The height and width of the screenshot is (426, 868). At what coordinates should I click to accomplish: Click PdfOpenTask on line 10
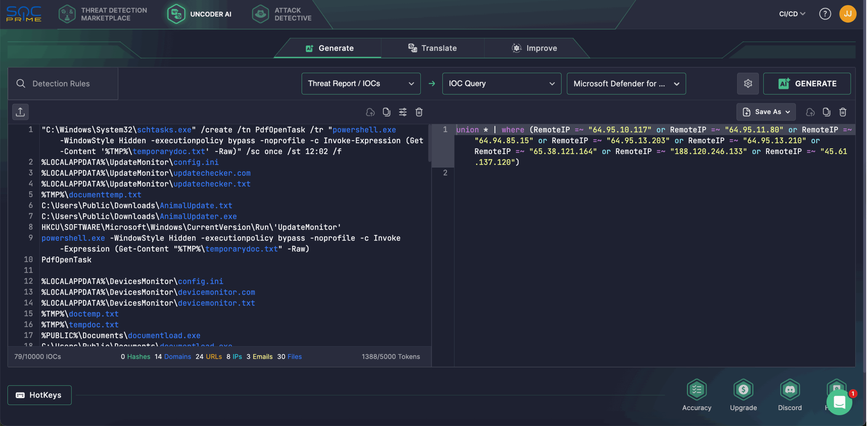pos(66,260)
